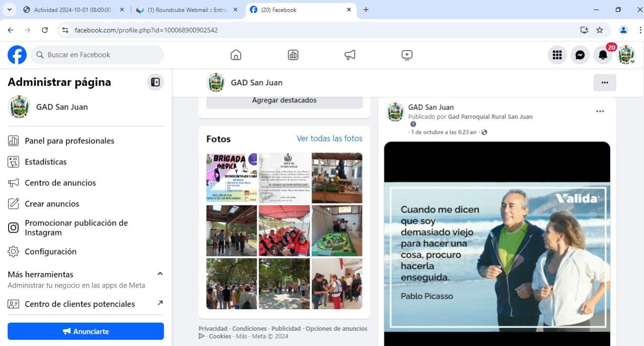Go to Facebook home icon

236,55
